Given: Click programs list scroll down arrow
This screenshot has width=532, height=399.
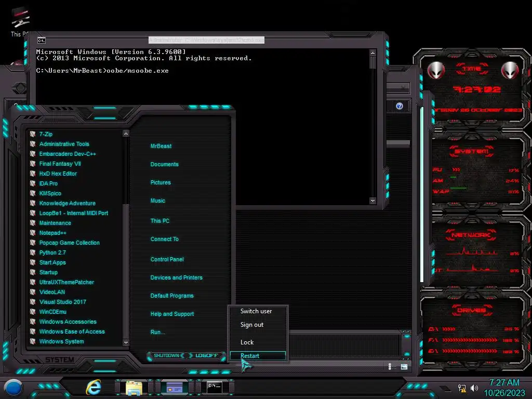Looking at the screenshot, I should click(x=126, y=343).
